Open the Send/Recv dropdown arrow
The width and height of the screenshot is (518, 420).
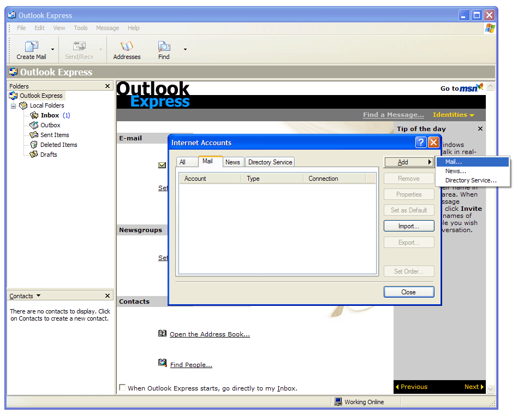101,49
